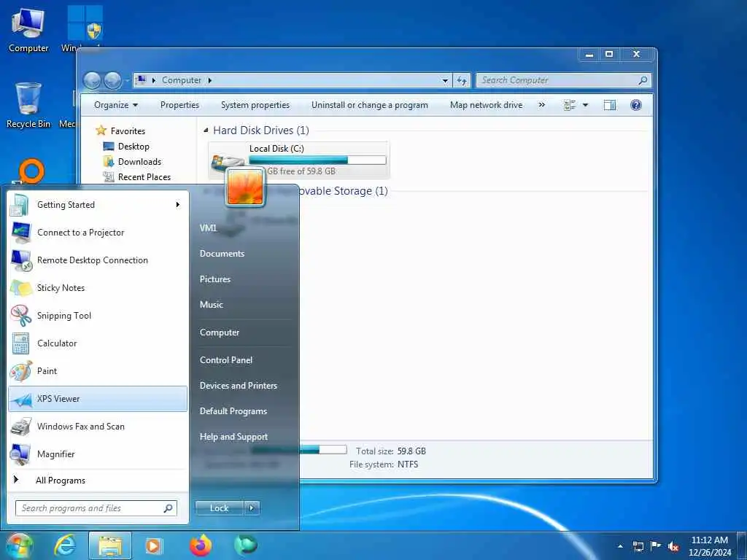Click the network tray icon
The image size is (747, 560).
pos(638,546)
